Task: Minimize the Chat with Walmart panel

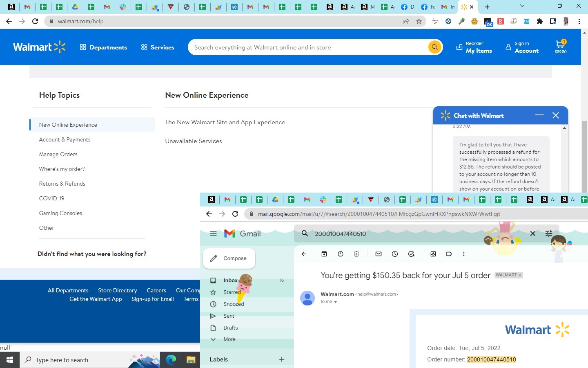Action: 539,115
